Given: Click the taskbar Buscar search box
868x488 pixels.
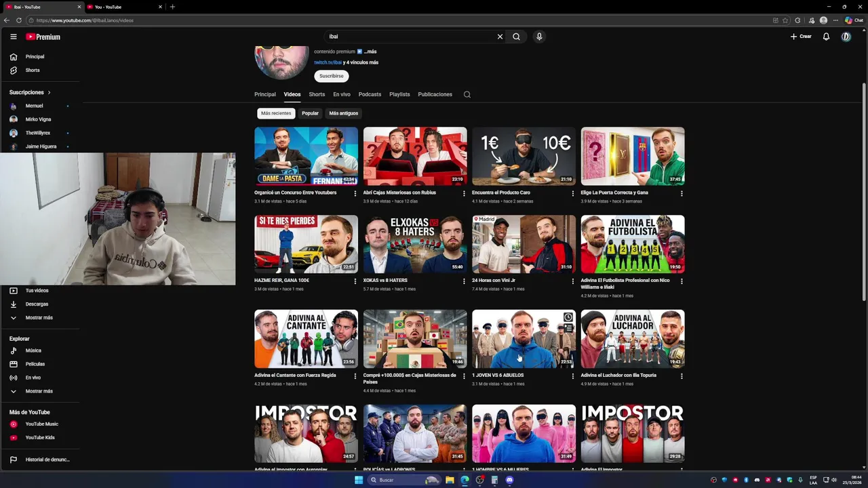Looking at the screenshot, I should [404, 480].
